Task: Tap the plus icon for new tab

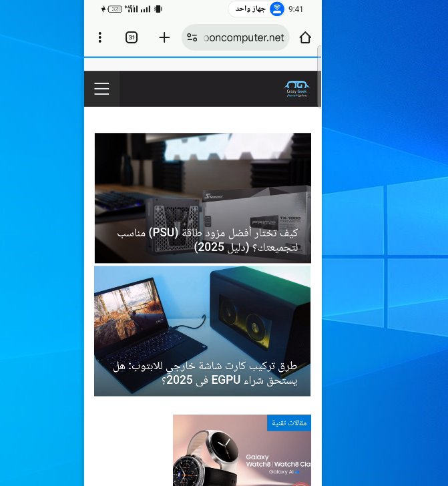Action: 164,37
